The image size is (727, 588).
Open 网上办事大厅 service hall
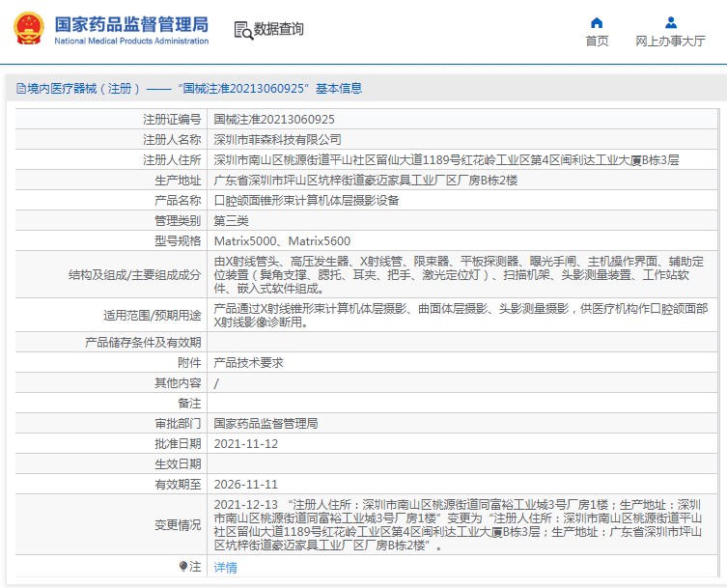pyautogui.click(x=670, y=42)
